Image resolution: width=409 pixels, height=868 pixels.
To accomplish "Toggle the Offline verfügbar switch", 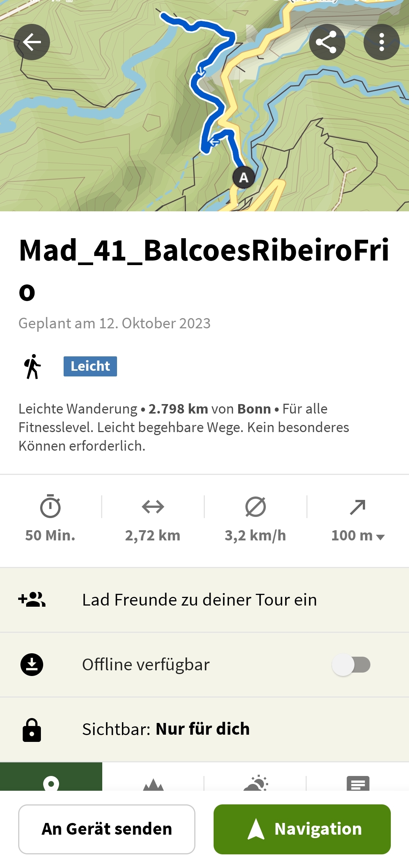I will pyautogui.click(x=351, y=665).
